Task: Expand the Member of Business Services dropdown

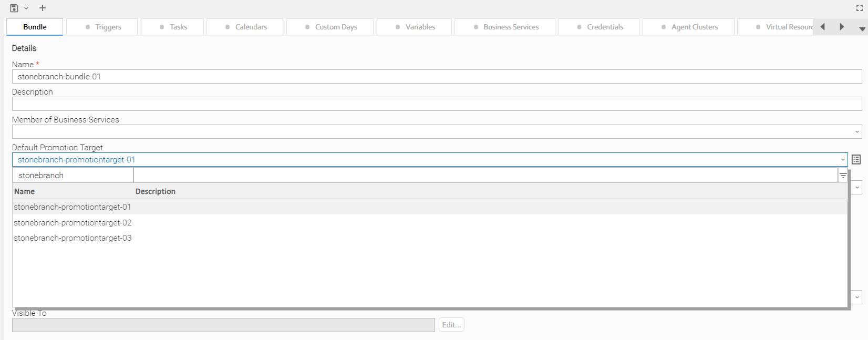Action: click(x=857, y=132)
